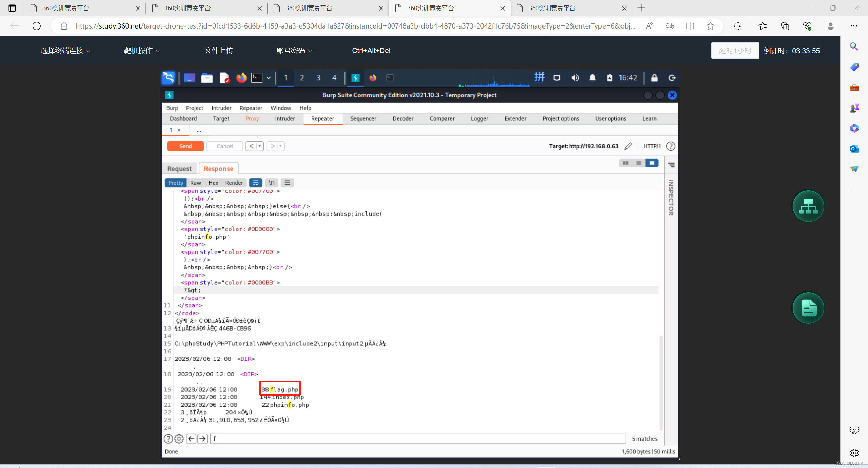Open Kali applications menu dragon icon
This screenshot has height=468, width=868.
(x=168, y=78)
